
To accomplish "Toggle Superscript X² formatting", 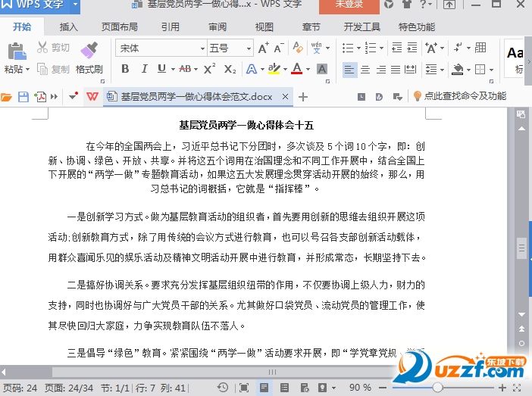I will [210, 69].
